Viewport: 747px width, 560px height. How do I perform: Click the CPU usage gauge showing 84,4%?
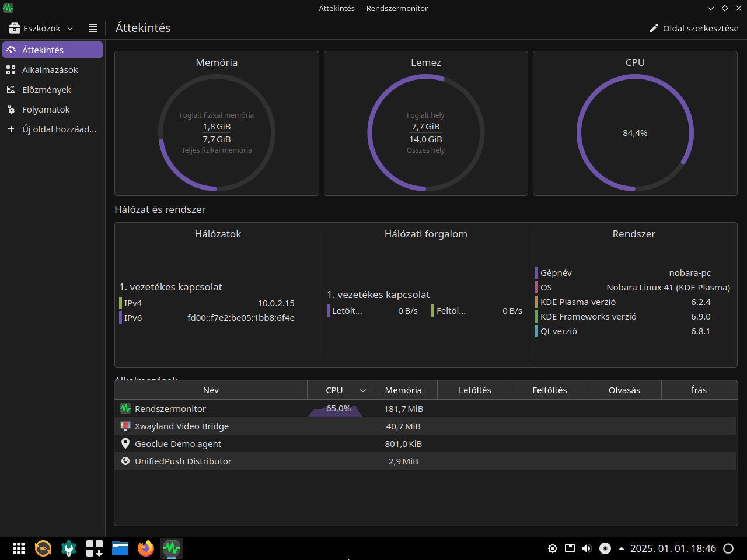tap(635, 133)
